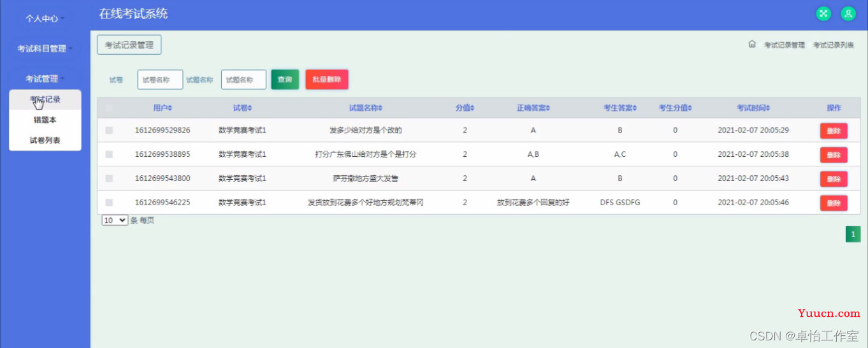
Task: Click the 考试记录管理 title button
Action: [129, 45]
